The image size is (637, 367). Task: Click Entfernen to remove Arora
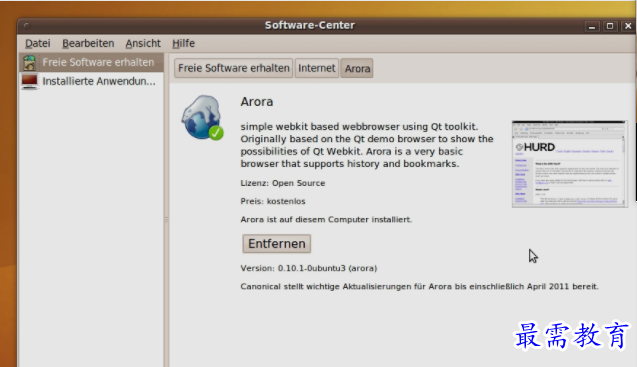pyautogui.click(x=277, y=243)
